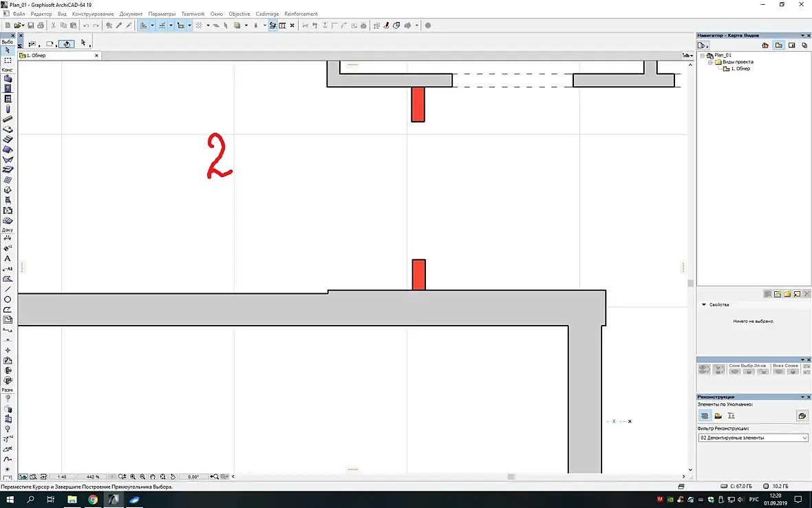Select the Zone tool in the toolbox
812x508 pixels.
pyautogui.click(x=8, y=210)
